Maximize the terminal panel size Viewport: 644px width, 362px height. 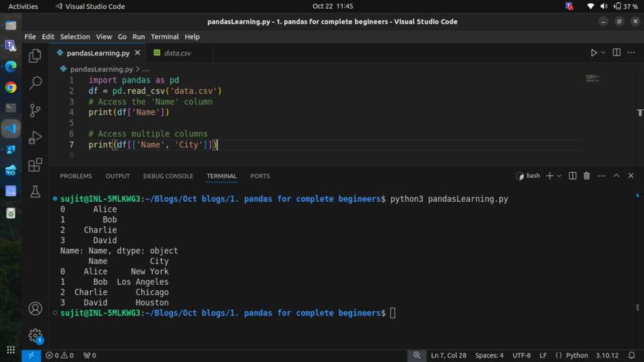pos(616,176)
